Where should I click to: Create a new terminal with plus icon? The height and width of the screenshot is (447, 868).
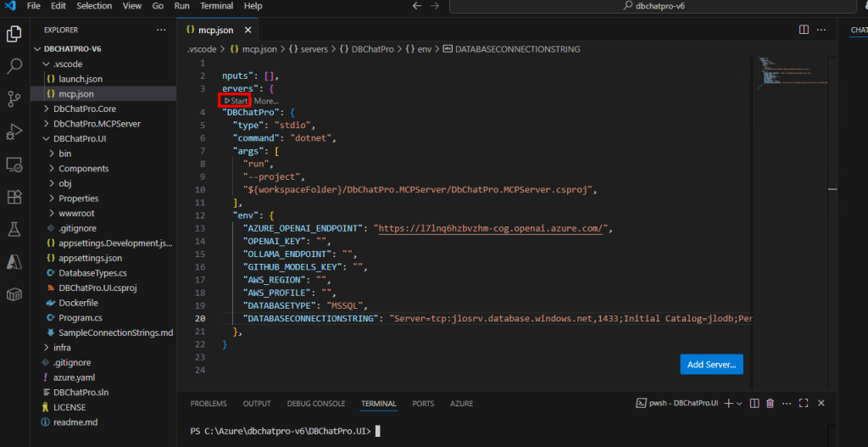[x=729, y=403]
